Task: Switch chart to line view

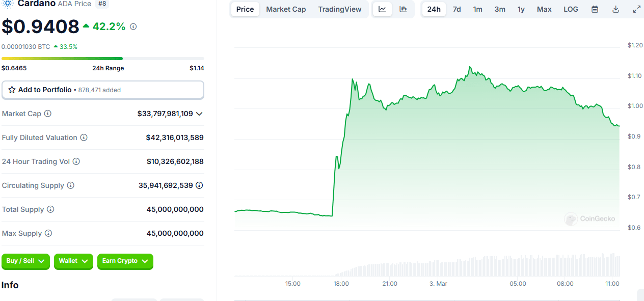Action: tap(382, 9)
